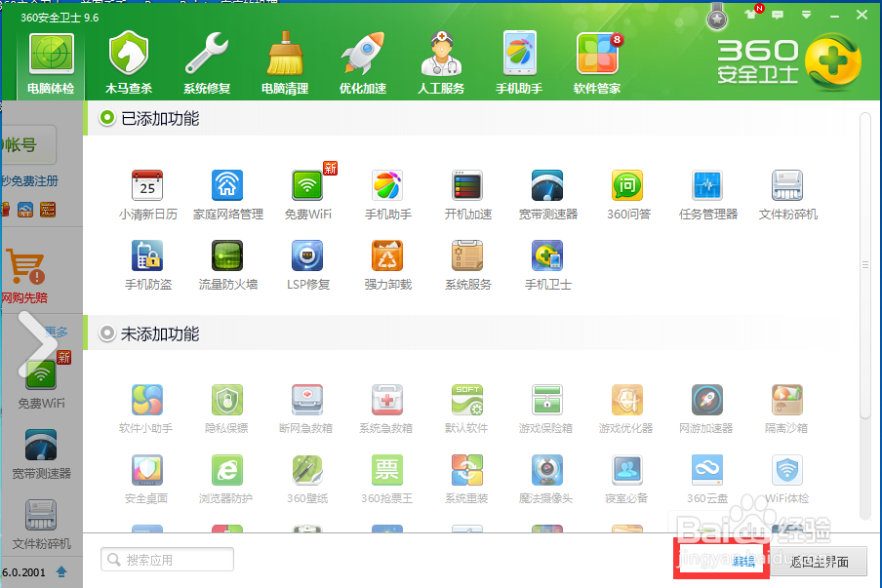The width and height of the screenshot is (882, 588).
Task: Click the version update arrow icon
Action: click(x=61, y=571)
